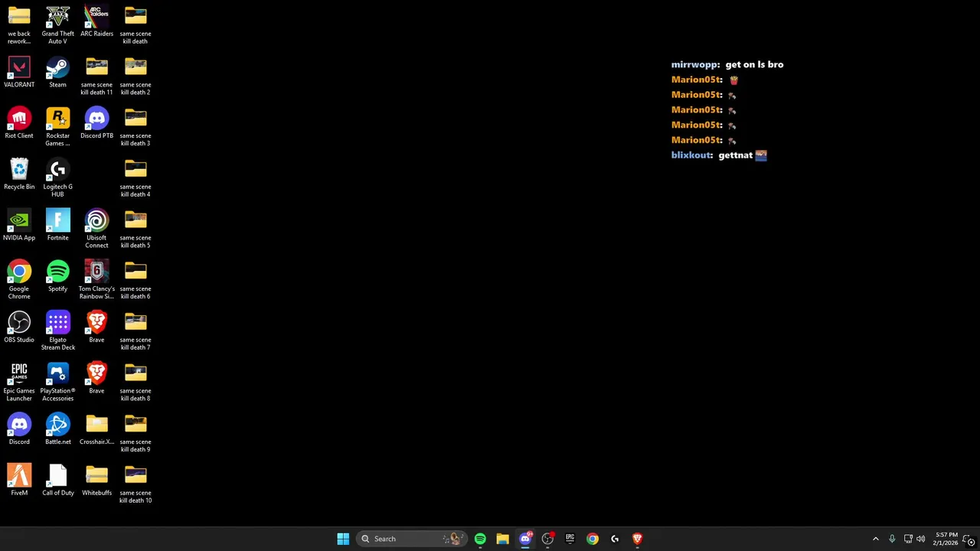Select the 'same scene kill death 8' folder
This screenshot has width=980, height=551.
pyautogui.click(x=136, y=382)
